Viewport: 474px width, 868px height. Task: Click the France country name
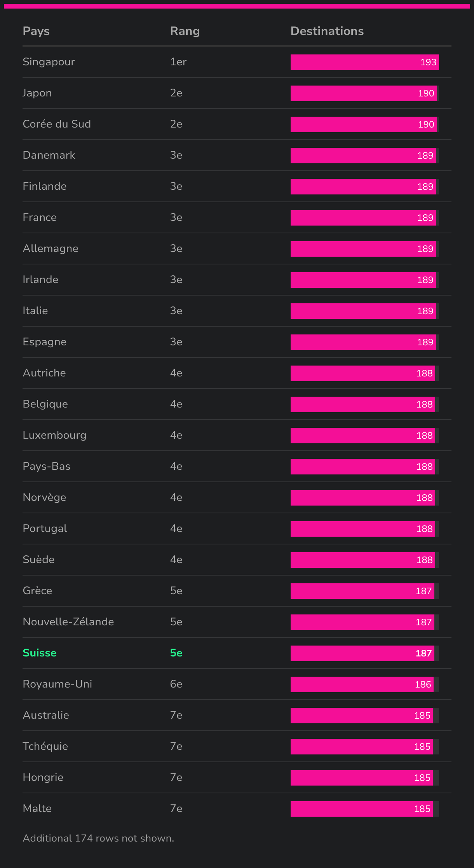coord(40,217)
